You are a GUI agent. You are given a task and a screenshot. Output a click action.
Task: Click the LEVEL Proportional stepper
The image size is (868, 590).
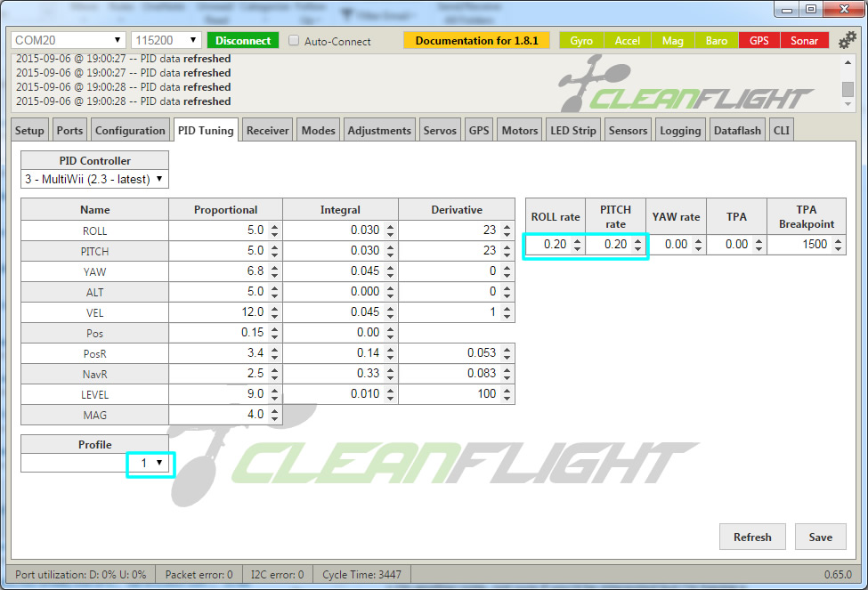pos(274,394)
